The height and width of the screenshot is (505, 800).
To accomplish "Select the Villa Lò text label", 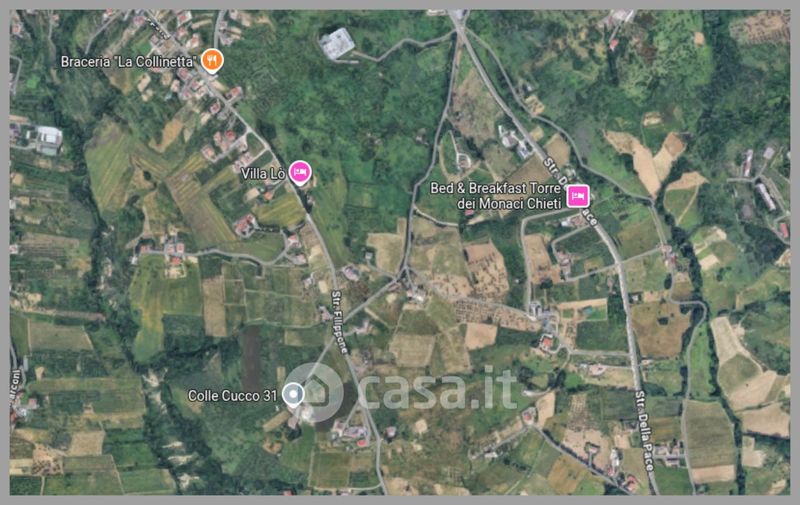I will 262,174.
